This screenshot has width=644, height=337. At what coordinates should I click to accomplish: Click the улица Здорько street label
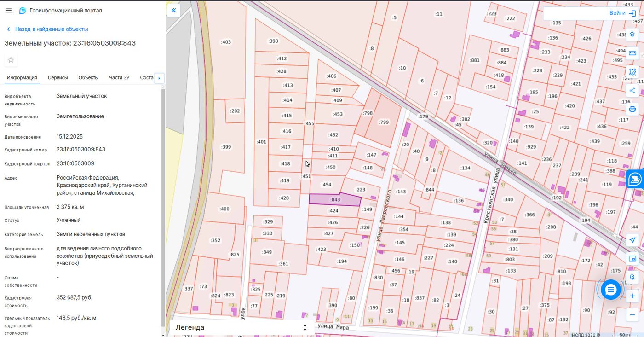[500, 163]
